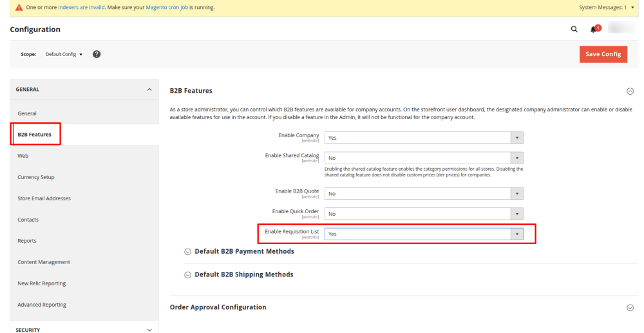This screenshot has height=333, width=644.
Task: Change the Default Config scope selector
Action: tap(64, 54)
